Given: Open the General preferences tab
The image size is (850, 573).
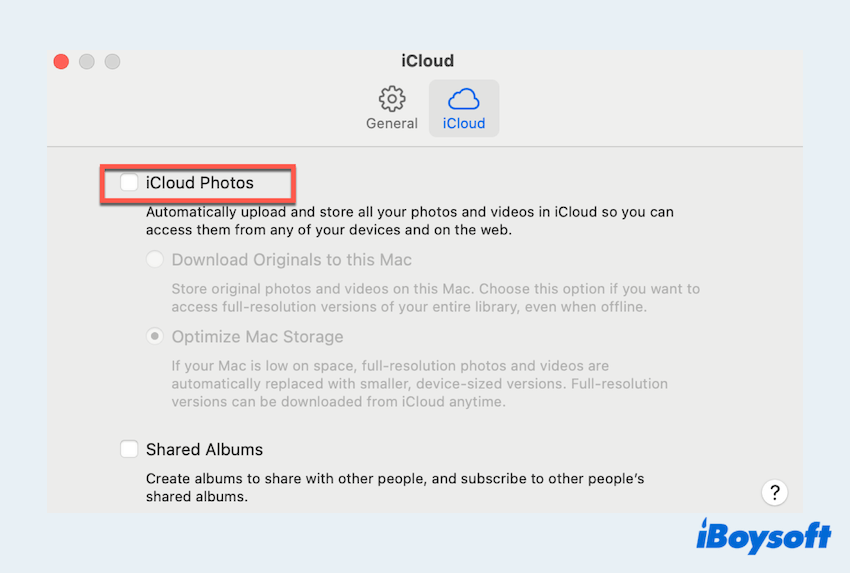Looking at the screenshot, I should click(391, 108).
